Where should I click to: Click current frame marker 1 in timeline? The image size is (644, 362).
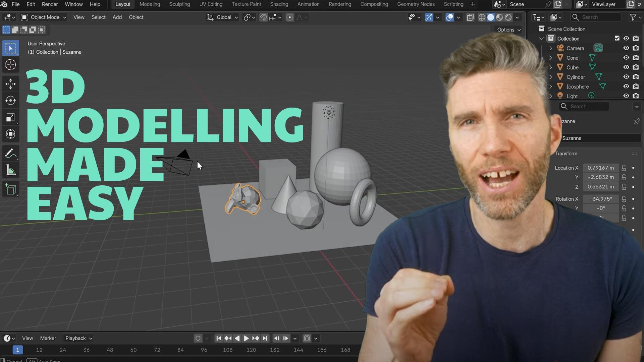17,350
